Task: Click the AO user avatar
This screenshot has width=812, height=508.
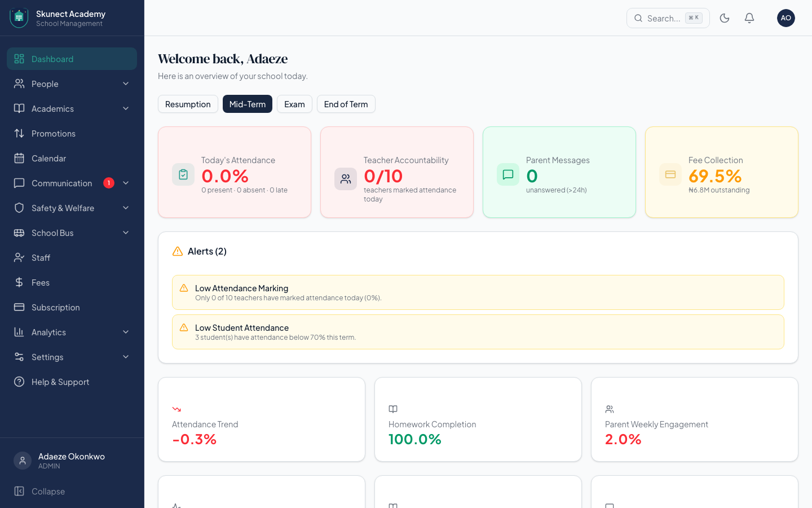Action: (786, 18)
